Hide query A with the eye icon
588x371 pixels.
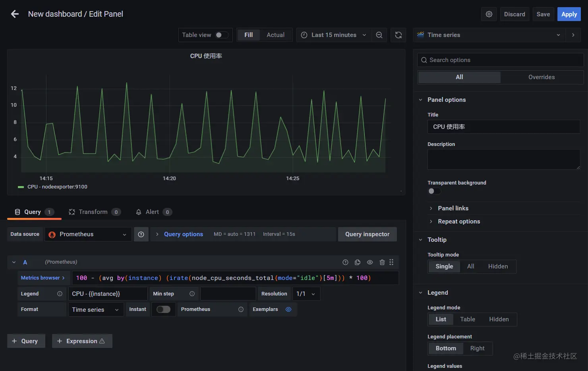(x=369, y=262)
